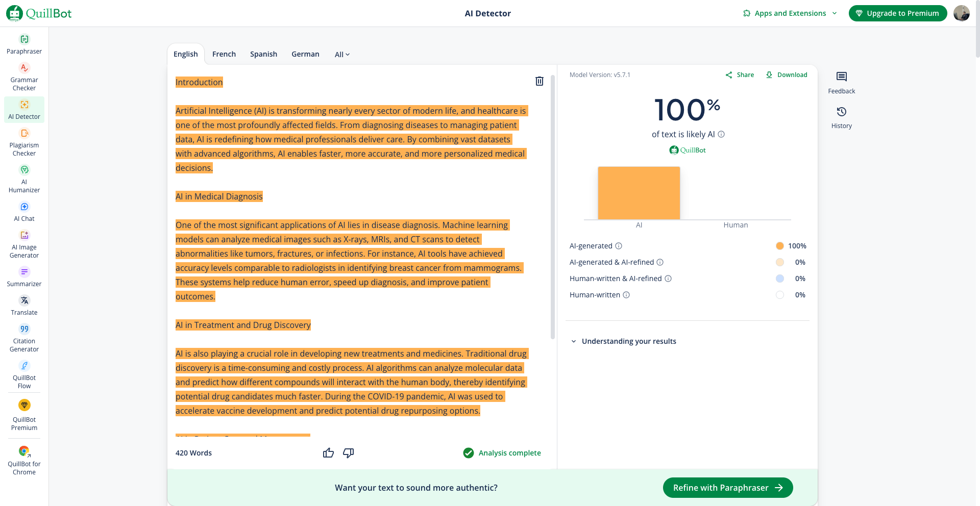Open the History panel
The height and width of the screenshot is (506, 980).
[841, 117]
